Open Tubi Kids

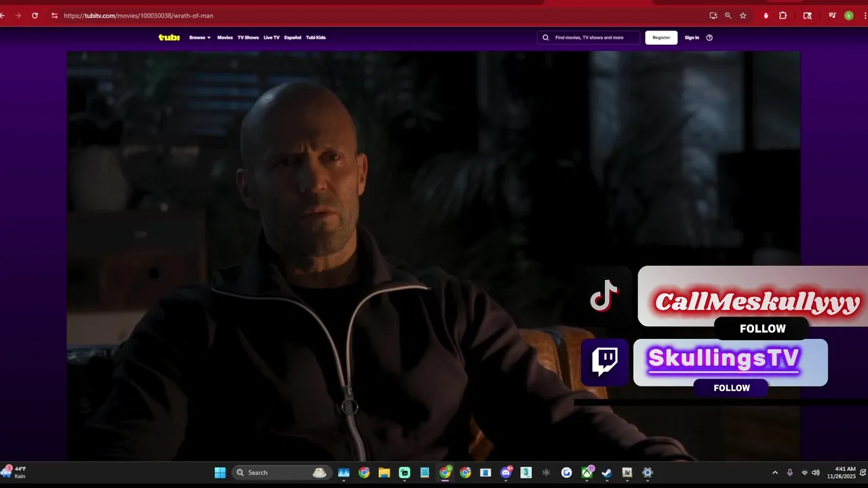[316, 38]
